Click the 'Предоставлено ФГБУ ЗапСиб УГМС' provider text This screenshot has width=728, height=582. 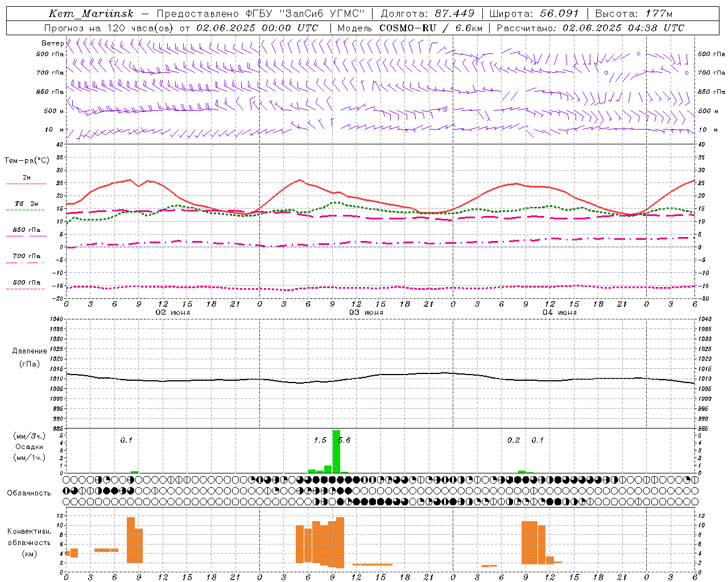260,14
